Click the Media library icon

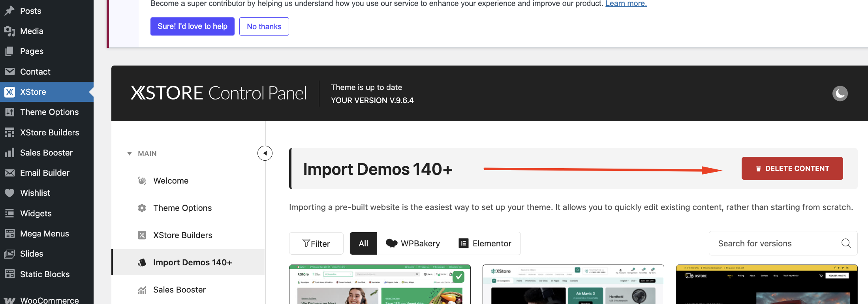coord(9,31)
